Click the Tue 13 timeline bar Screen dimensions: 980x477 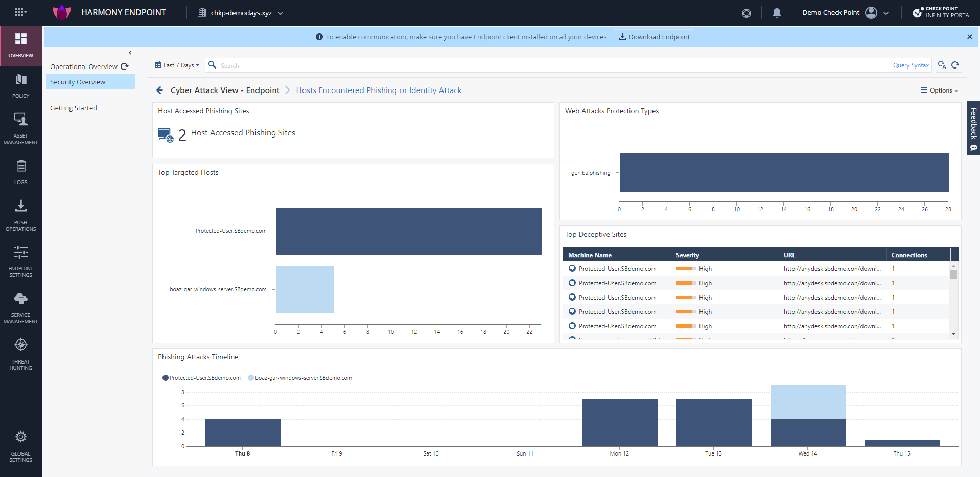(x=714, y=422)
